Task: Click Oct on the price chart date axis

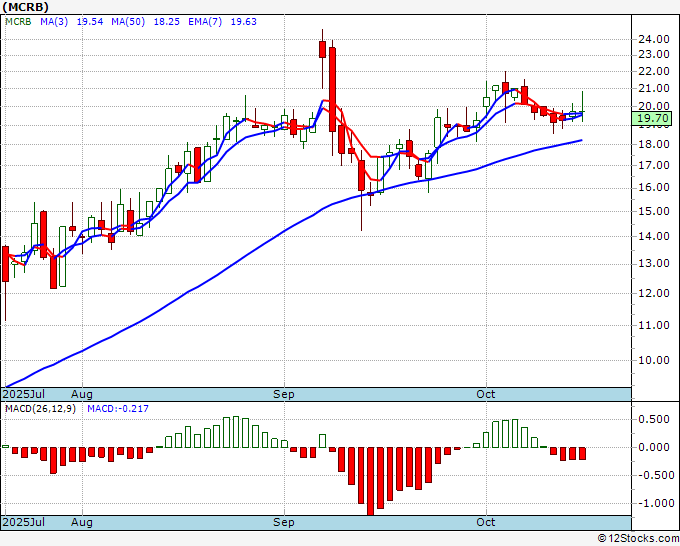Action: pos(485,394)
